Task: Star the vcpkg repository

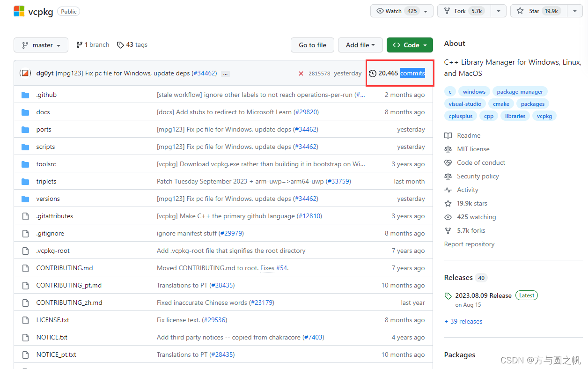Action: [x=538, y=11]
